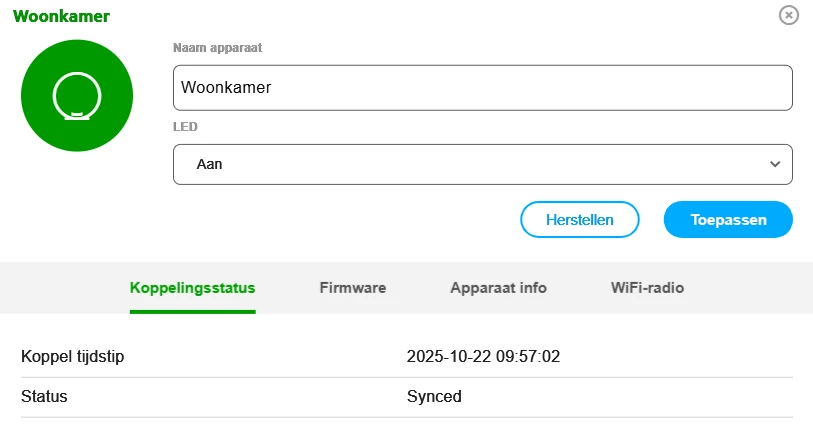Viewport: 813px width, 428px height.
Task: Open the LED dropdown menu
Action: [x=482, y=164]
